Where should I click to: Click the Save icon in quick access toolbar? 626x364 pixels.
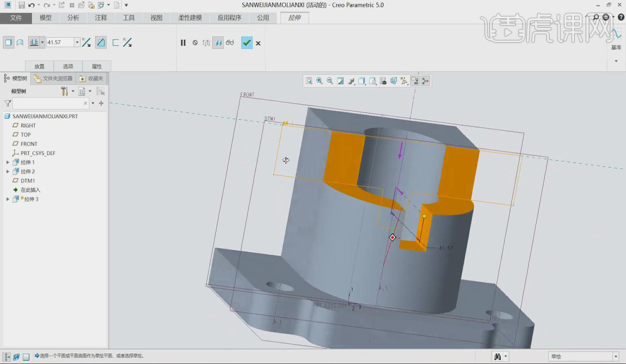21,5
